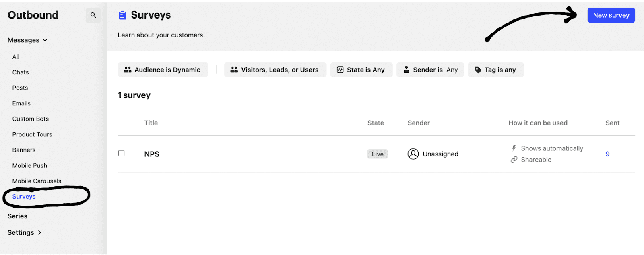This screenshot has width=644, height=255.
Task: Open Custom Bots in the sidebar
Action: click(x=31, y=119)
